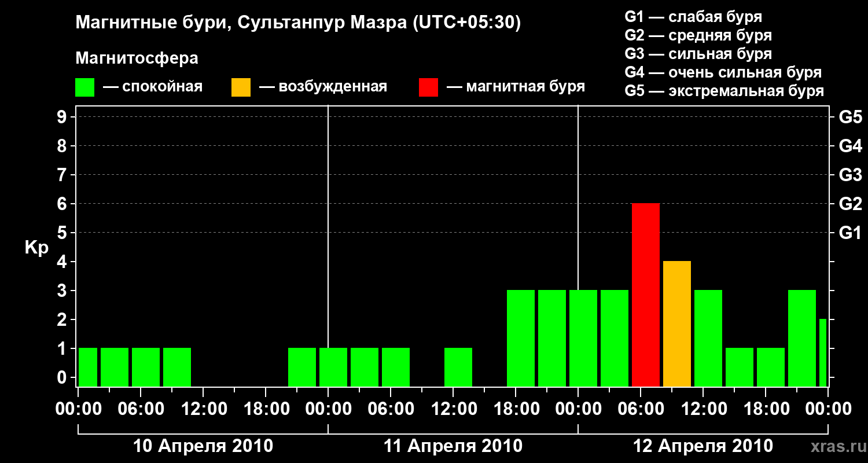Select the "G2" tick label beside the plot
The image size is (868, 463).
[x=850, y=204]
